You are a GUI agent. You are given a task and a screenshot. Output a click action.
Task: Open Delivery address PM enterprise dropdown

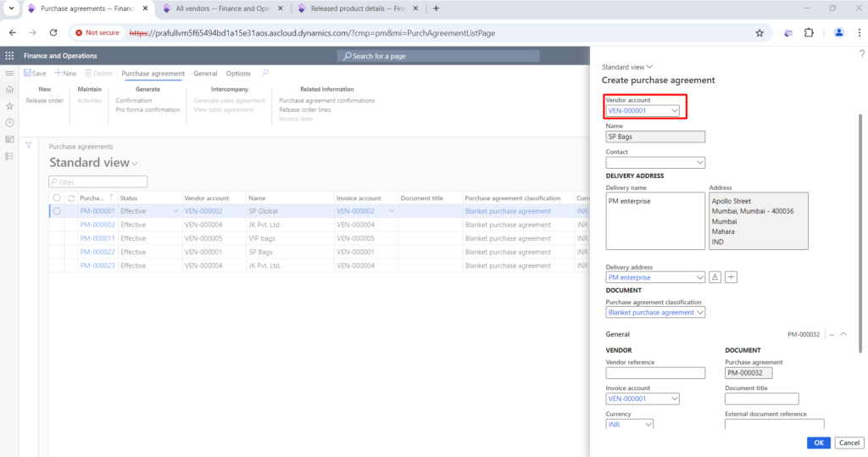[x=699, y=277]
